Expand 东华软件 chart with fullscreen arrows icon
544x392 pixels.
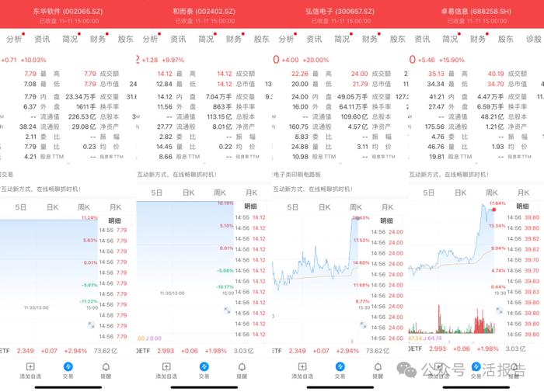point(91,324)
